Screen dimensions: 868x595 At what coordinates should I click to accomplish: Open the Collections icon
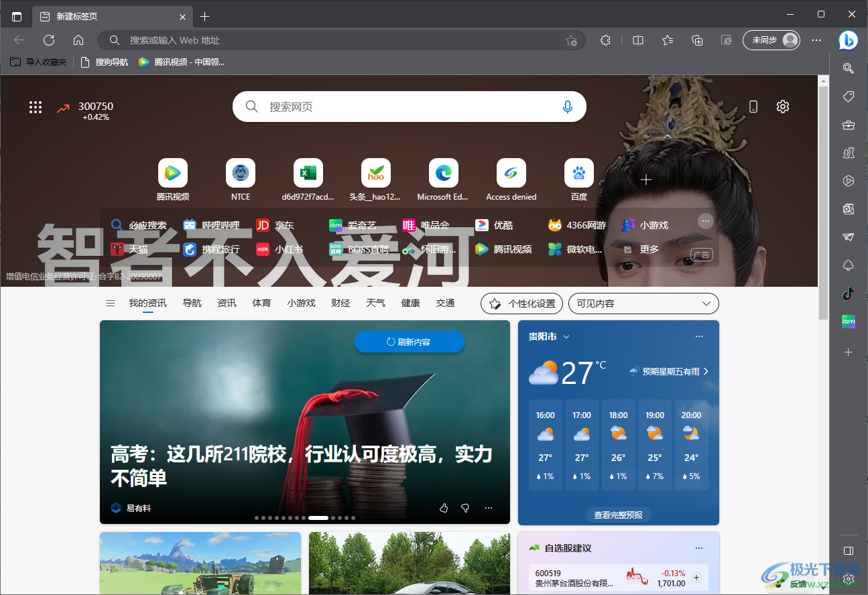697,40
